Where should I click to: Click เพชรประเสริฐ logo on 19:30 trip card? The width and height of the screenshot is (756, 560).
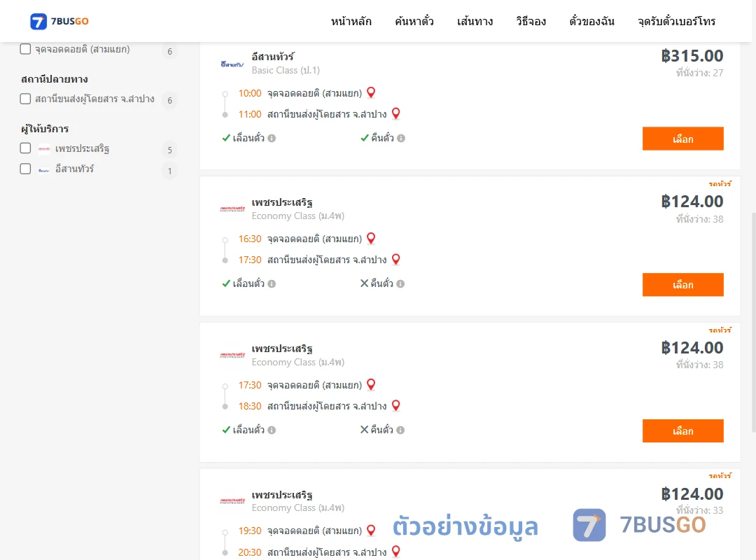pyautogui.click(x=232, y=501)
